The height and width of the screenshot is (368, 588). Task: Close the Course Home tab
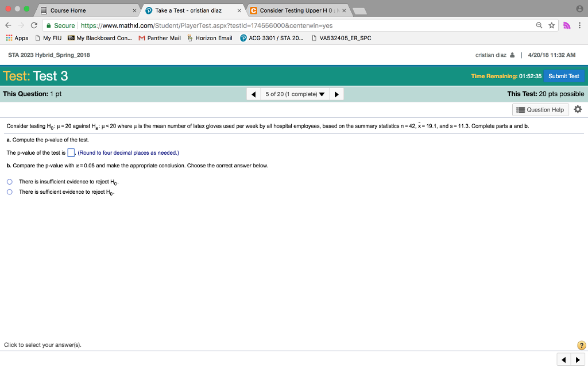(134, 10)
